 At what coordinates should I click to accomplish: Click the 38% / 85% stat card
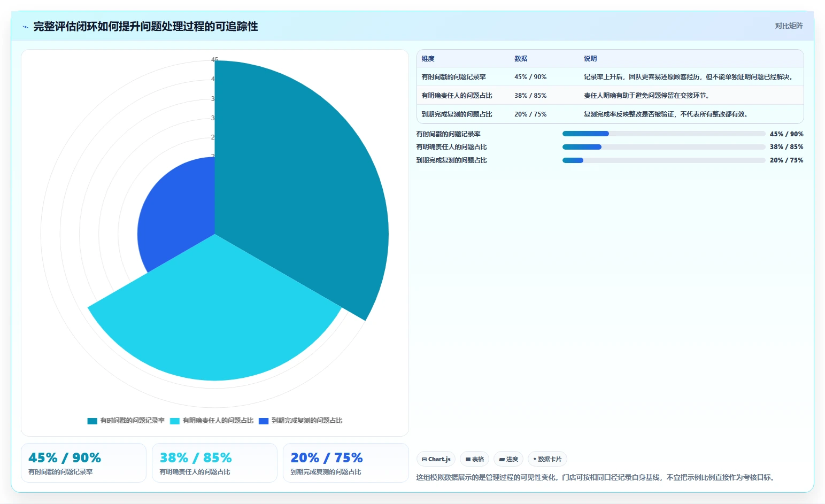(x=214, y=463)
